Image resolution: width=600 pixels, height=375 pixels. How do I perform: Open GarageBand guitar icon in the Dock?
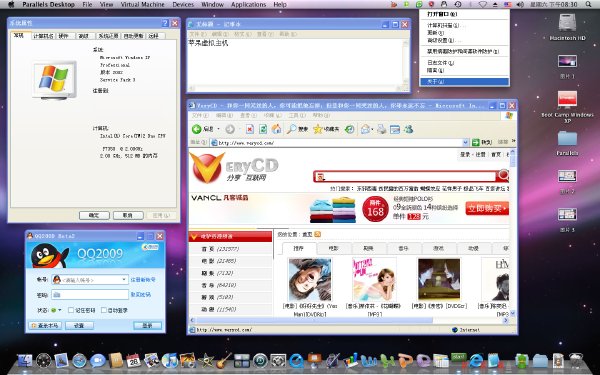(x=224, y=360)
